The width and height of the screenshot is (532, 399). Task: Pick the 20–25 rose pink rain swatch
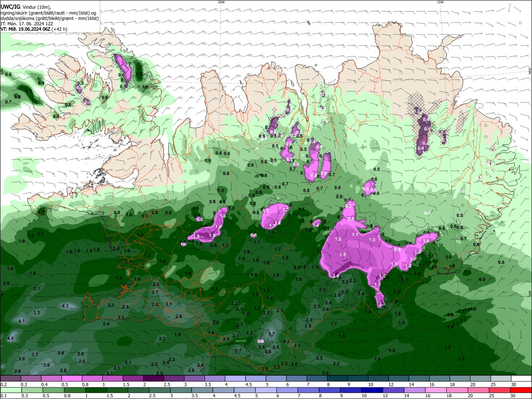point(479,390)
